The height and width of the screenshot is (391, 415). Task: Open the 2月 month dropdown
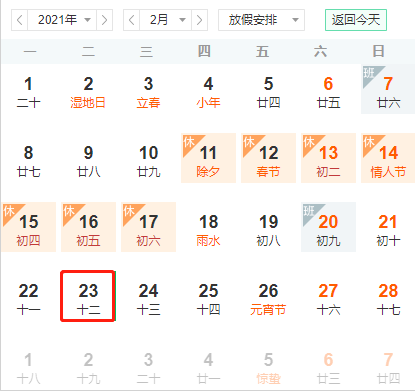(166, 20)
